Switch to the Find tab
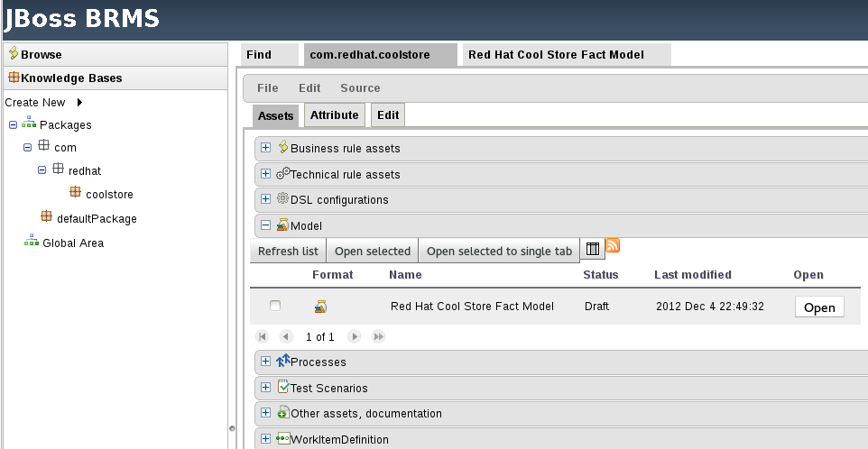Screen dimensions: 868x449 click(270, 55)
